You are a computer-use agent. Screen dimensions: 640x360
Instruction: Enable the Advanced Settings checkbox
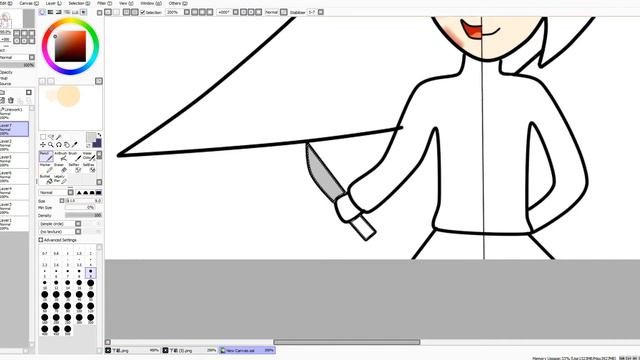(41, 240)
